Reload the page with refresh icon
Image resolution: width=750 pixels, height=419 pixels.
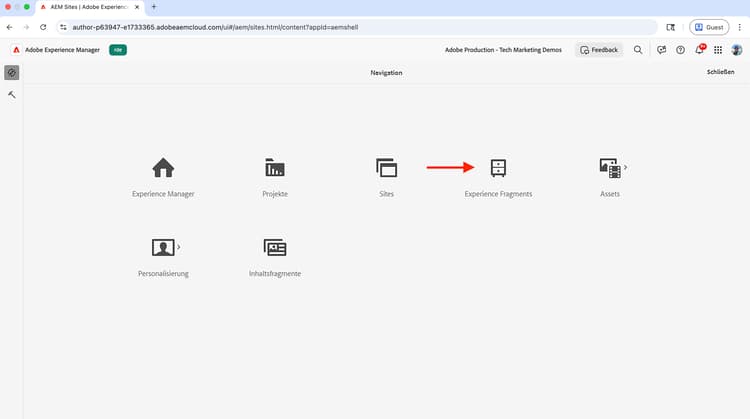coord(43,27)
